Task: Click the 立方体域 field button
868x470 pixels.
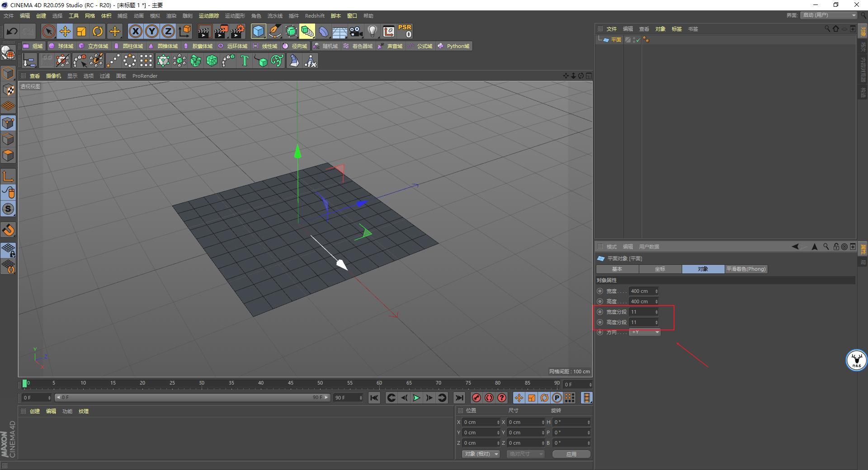Action: tap(94, 46)
